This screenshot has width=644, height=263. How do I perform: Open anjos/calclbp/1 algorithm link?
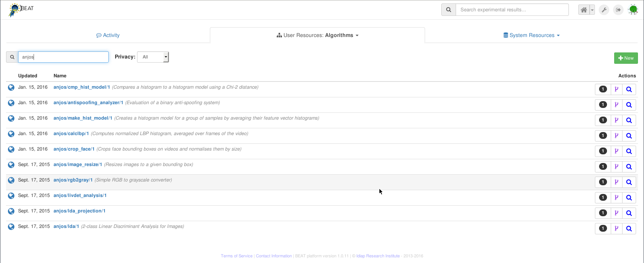click(71, 134)
